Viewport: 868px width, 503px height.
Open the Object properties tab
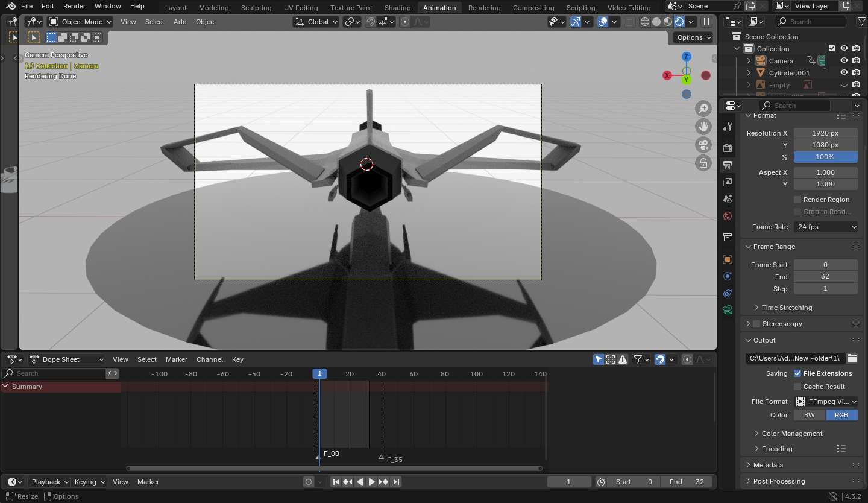728,259
